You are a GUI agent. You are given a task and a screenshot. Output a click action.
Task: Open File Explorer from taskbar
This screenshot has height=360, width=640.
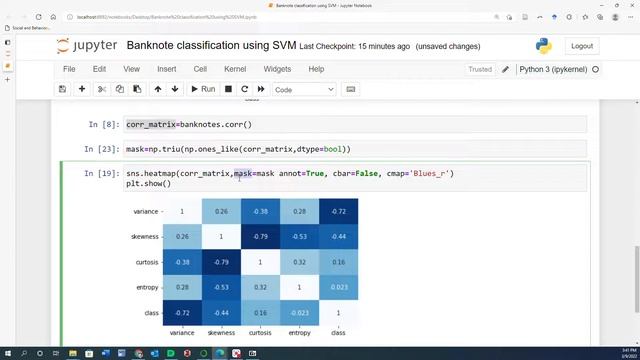(73, 353)
